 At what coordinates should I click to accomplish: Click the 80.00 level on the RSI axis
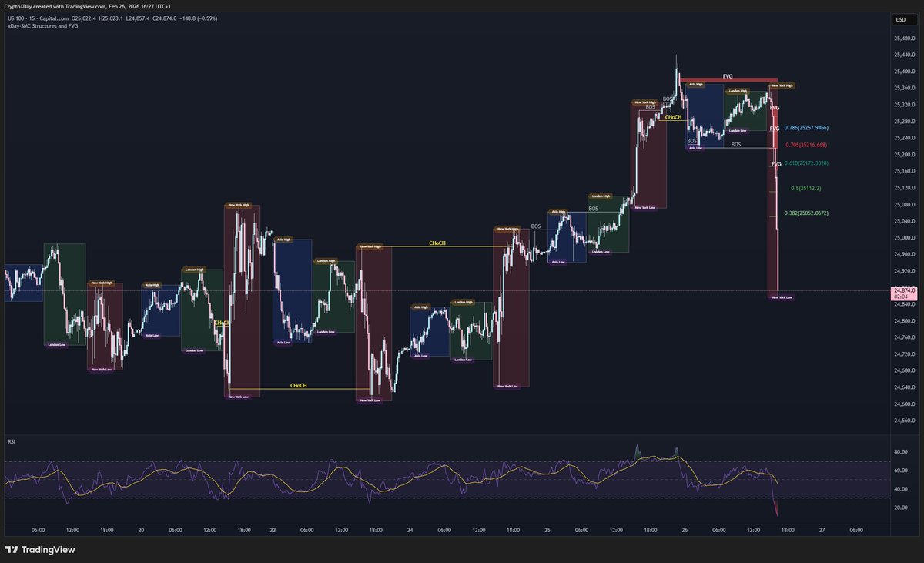pos(900,451)
